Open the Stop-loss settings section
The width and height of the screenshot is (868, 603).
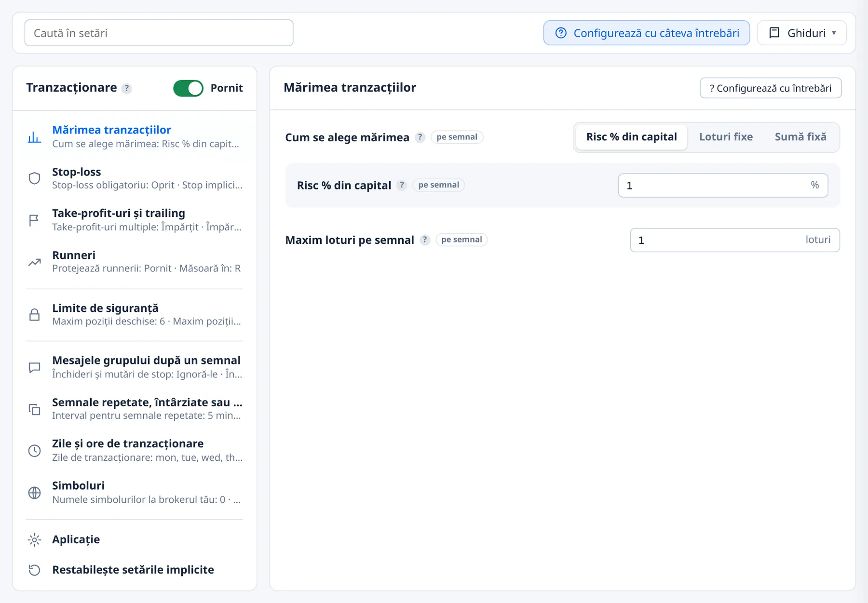click(135, 178)
